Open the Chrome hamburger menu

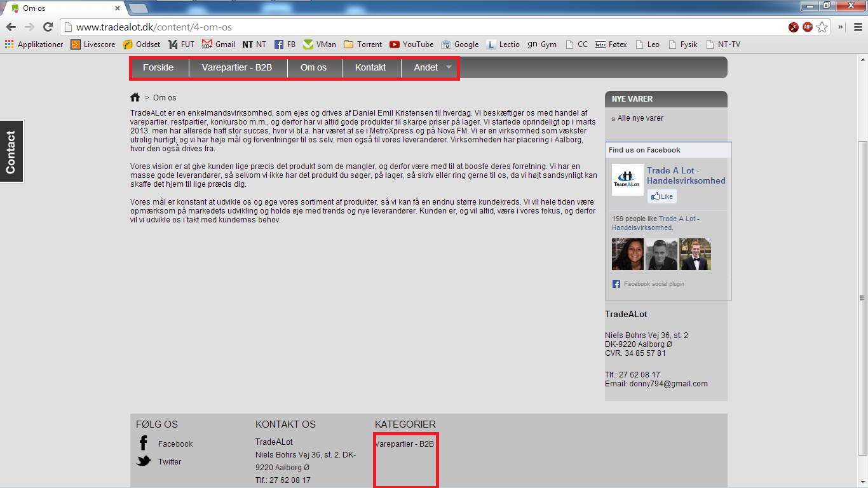(858, 27)
